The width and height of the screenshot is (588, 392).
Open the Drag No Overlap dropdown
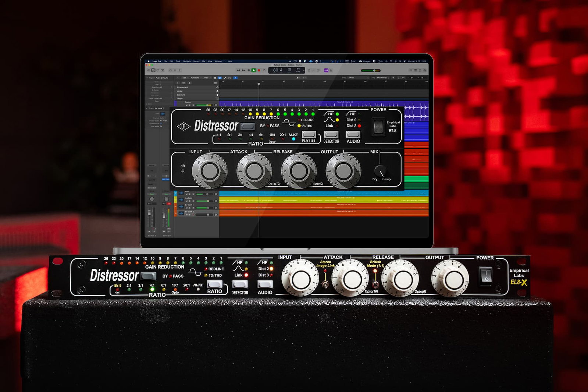click(383, 78)
